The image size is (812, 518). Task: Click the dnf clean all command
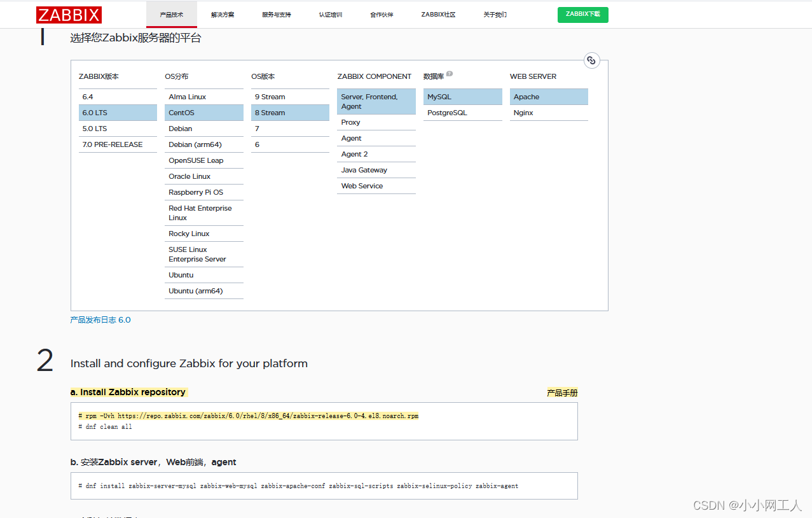[106, 426]
